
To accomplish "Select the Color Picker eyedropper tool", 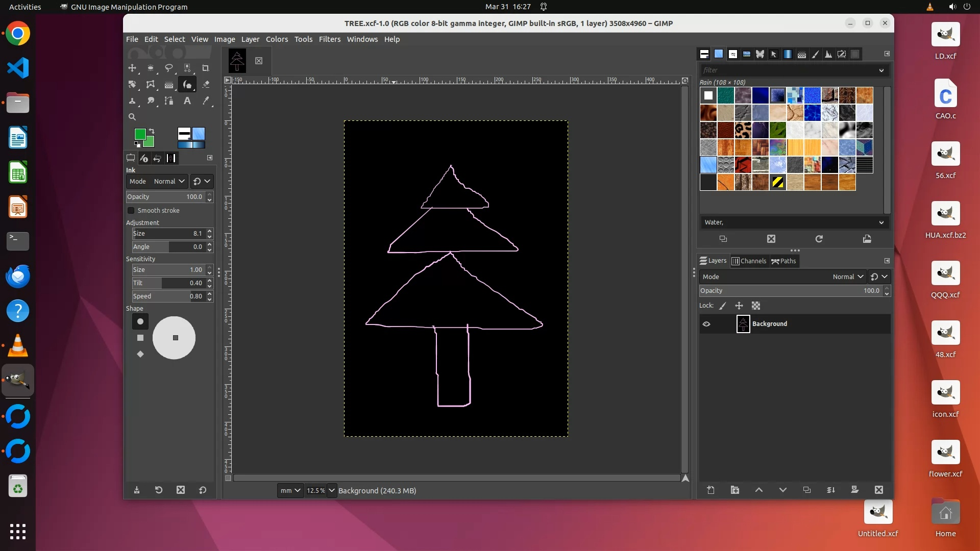I will pyautogui.click(x=206, y=101).
